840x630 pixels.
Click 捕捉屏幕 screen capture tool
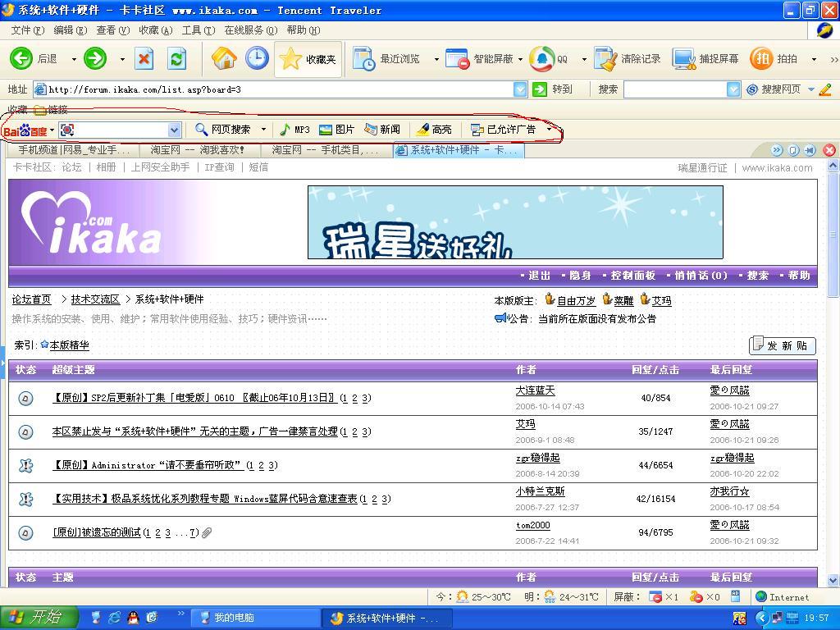[x=705, y=59]
